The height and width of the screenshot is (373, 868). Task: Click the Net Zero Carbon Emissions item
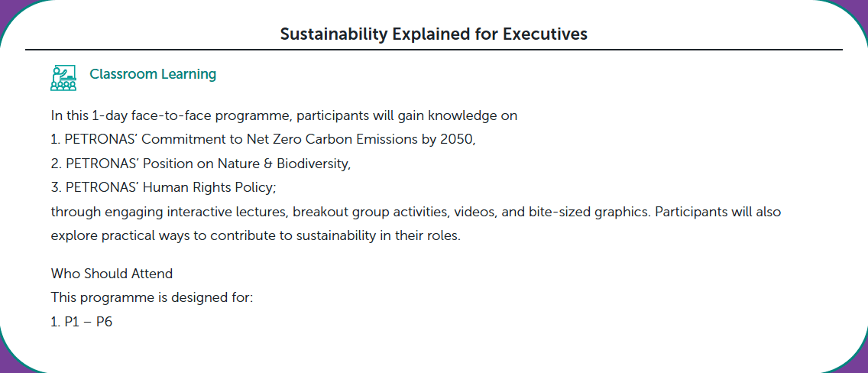click(x=264, y=140)
